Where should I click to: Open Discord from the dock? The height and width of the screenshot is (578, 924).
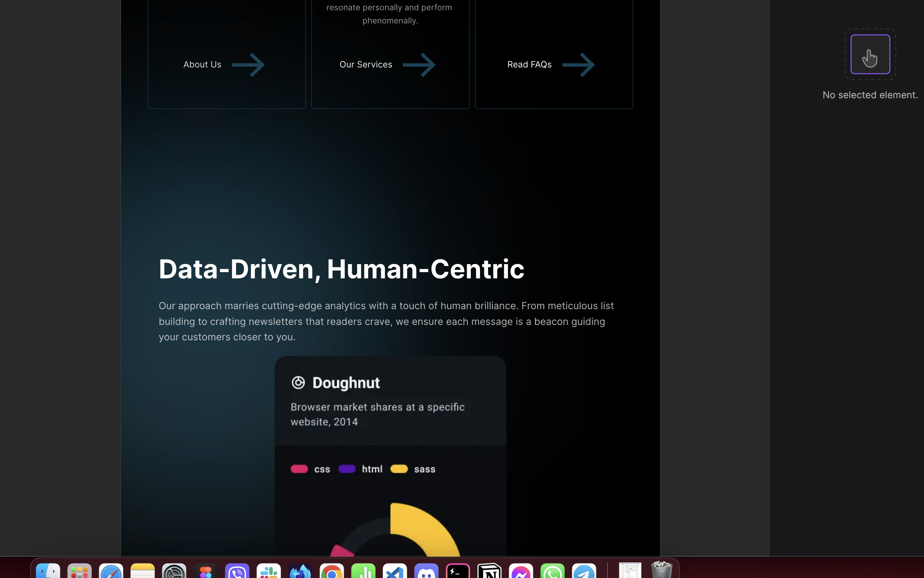point(426,571)
